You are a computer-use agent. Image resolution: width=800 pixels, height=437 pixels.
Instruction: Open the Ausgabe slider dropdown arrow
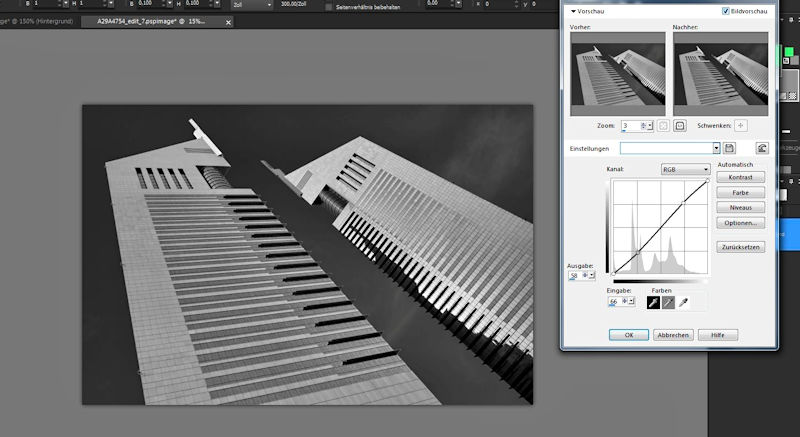(591, 275)
